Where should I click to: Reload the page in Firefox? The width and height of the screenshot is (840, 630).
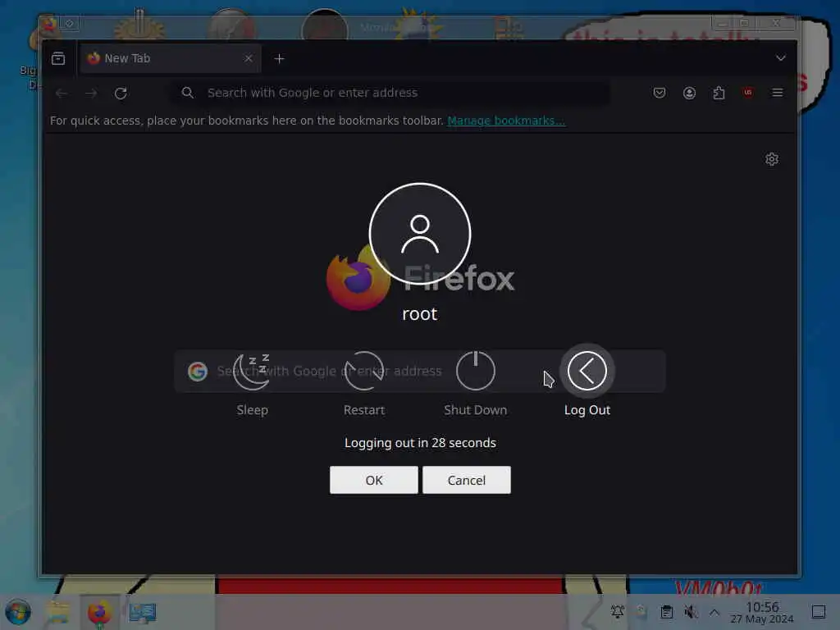tap(121, 94)
